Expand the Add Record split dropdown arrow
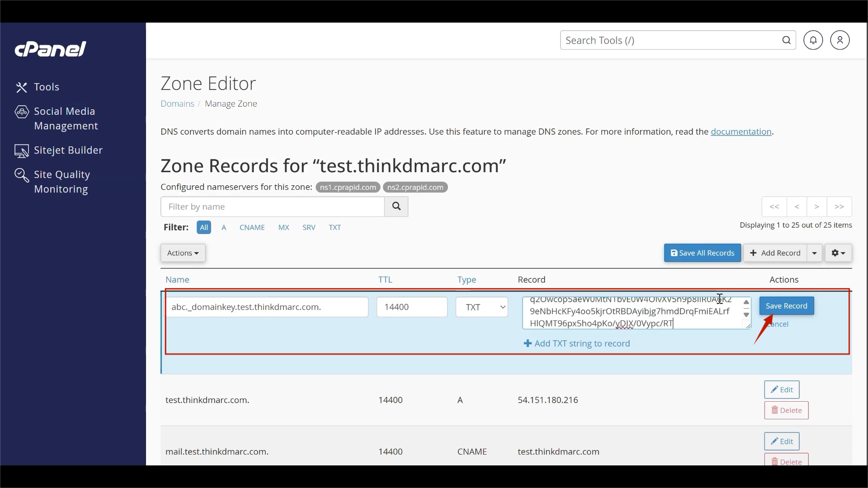The width and height of the screenshot is (868, 488). (814, 253)
